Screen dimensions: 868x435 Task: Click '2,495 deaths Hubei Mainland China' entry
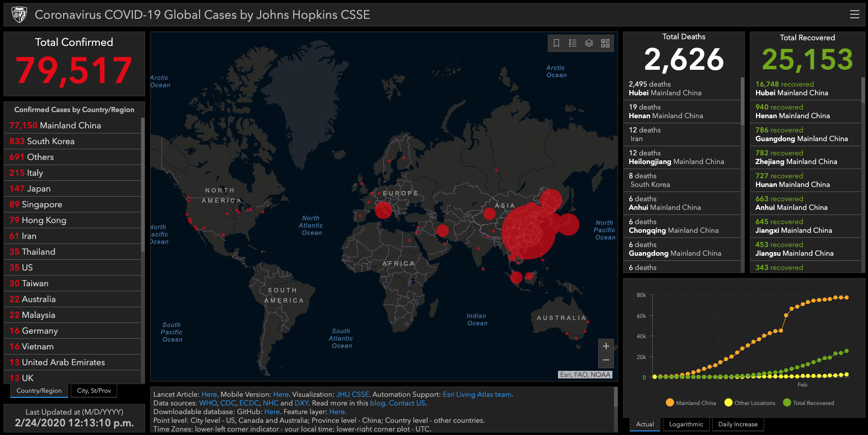click(682, 89)
